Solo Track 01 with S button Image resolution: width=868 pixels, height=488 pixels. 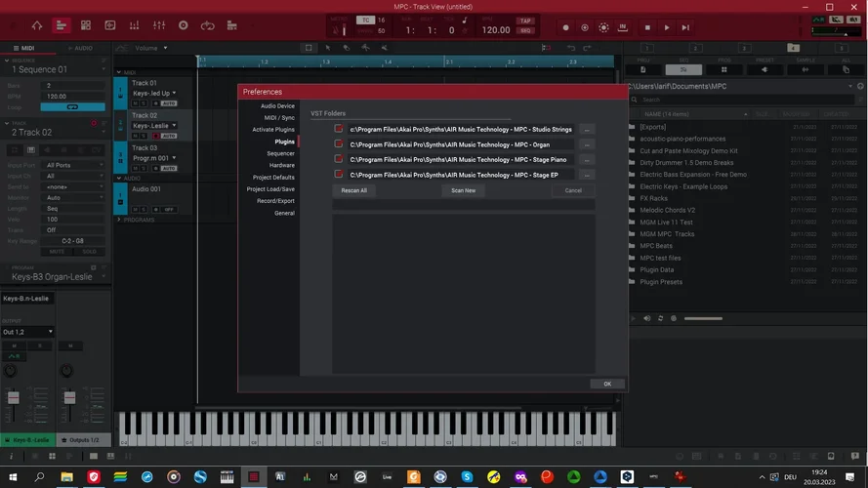pos(144,103)
